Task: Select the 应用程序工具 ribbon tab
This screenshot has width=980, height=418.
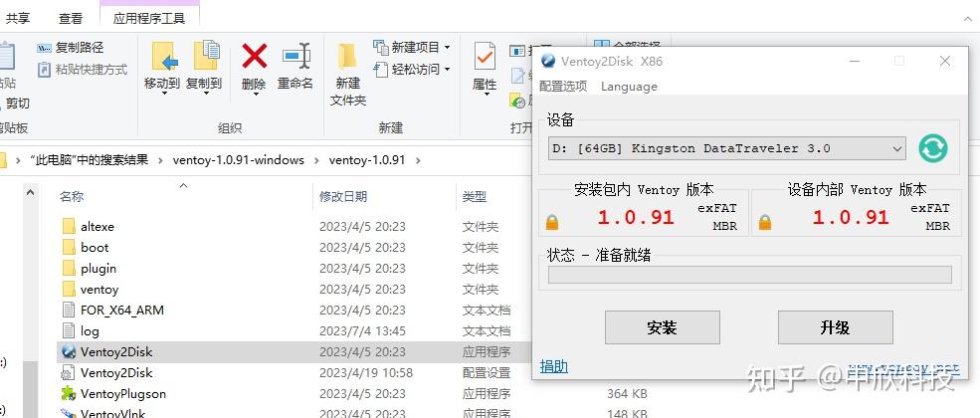Action: [x=149, y=18]
